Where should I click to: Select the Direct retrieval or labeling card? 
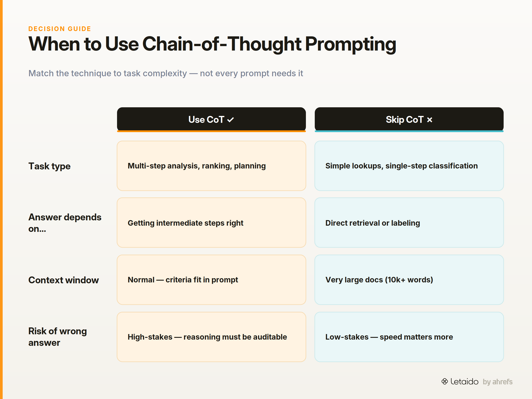(x=409, y=223)
